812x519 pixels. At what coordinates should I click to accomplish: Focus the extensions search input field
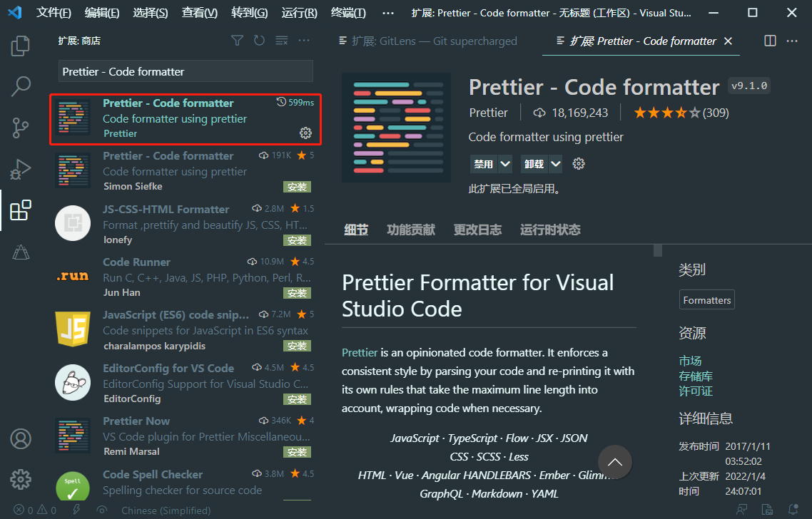186,71
